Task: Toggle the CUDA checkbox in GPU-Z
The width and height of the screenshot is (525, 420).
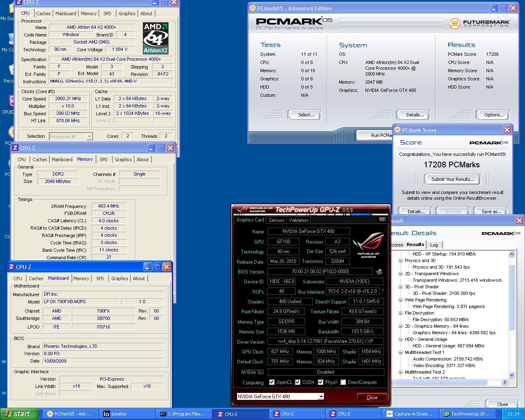Action: click(298, 382)
